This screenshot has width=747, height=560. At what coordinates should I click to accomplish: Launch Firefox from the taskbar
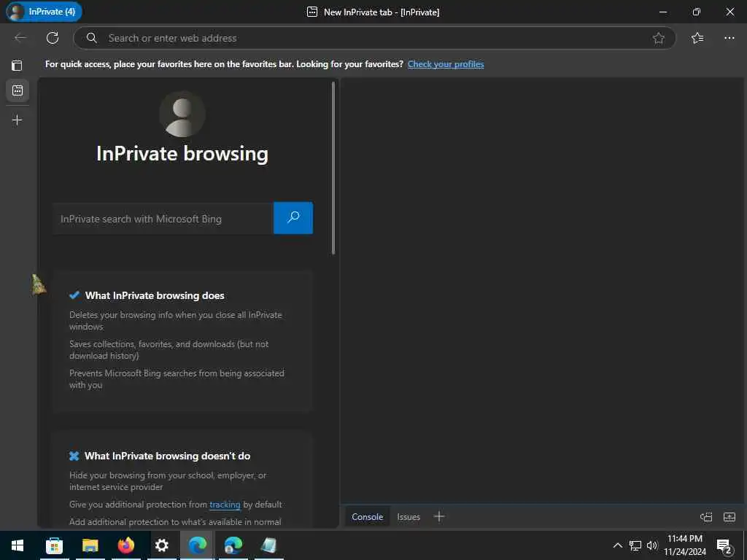pos(126,545)
